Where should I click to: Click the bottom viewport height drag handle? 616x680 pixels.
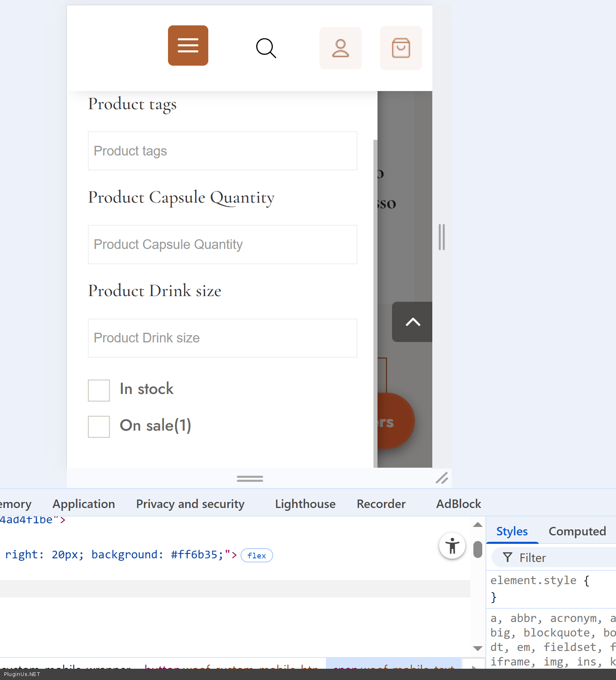(x=250, y=479)
